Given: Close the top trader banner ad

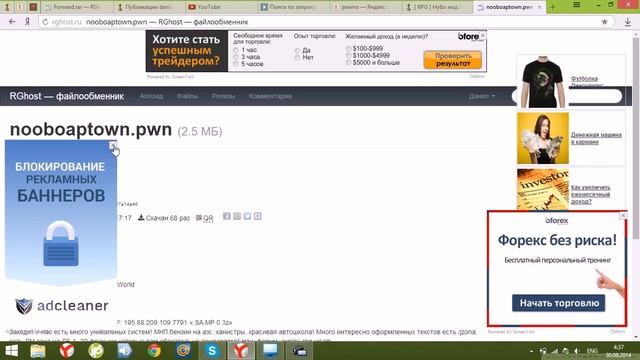Looking at the screenshot, I should click(x=483, y=36).
